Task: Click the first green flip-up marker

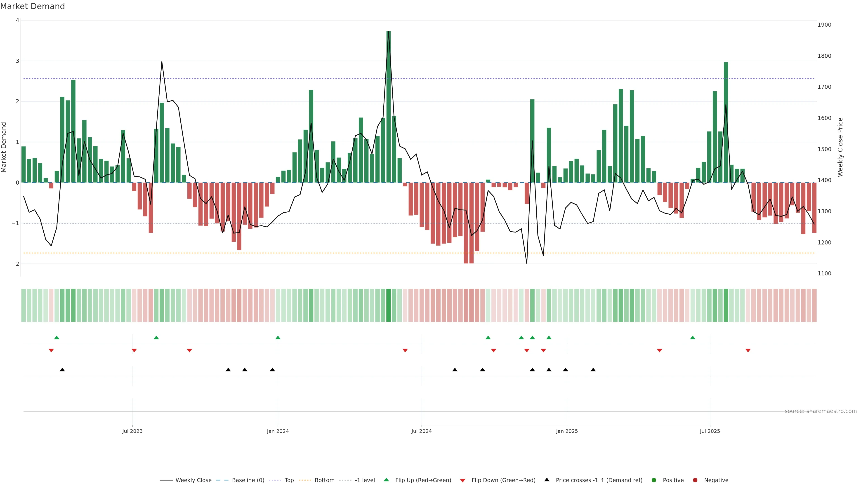Action: pos(57,338)
